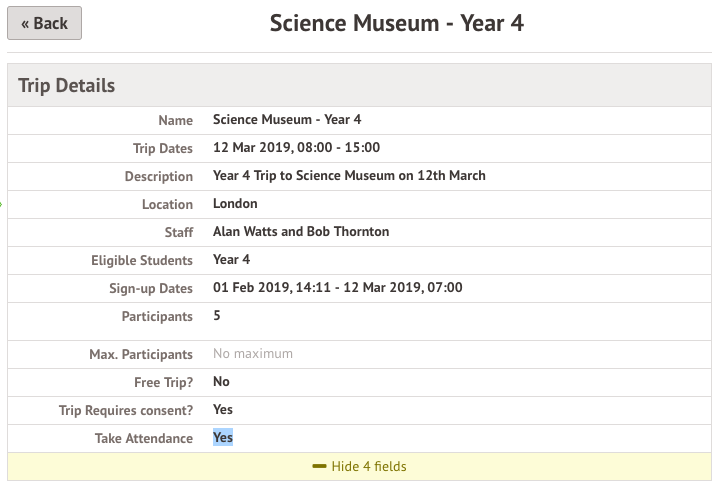Click the Trip Requires consent? Yes value

223,410
